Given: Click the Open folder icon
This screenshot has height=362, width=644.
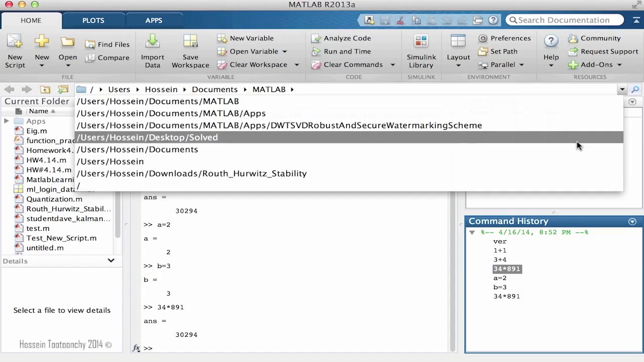Looking at the screenshot, I should (x=67, y=42).
